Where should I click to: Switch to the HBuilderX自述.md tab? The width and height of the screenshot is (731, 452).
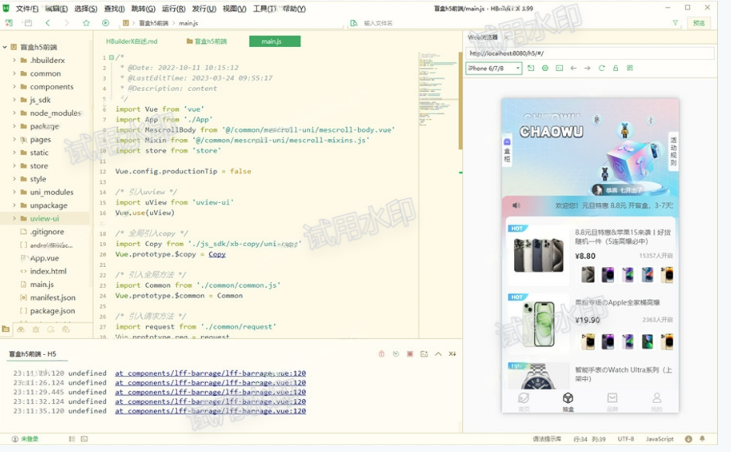[132, 42]
